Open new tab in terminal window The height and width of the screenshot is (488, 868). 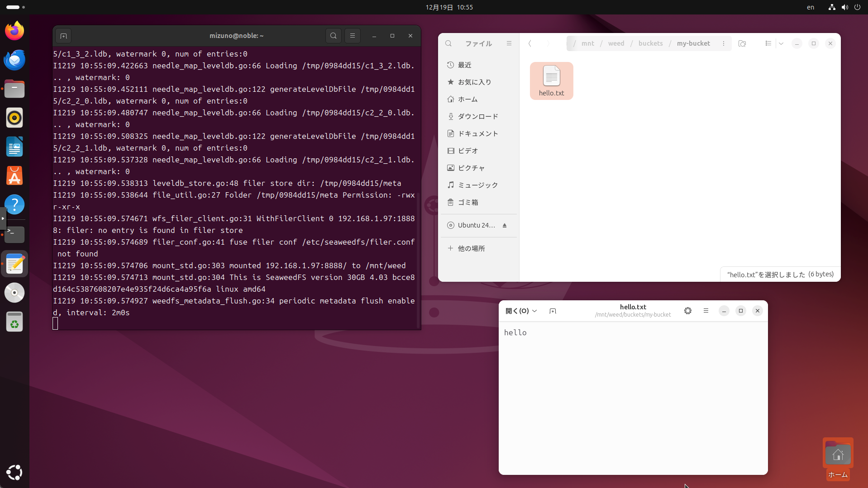point(63,36)
